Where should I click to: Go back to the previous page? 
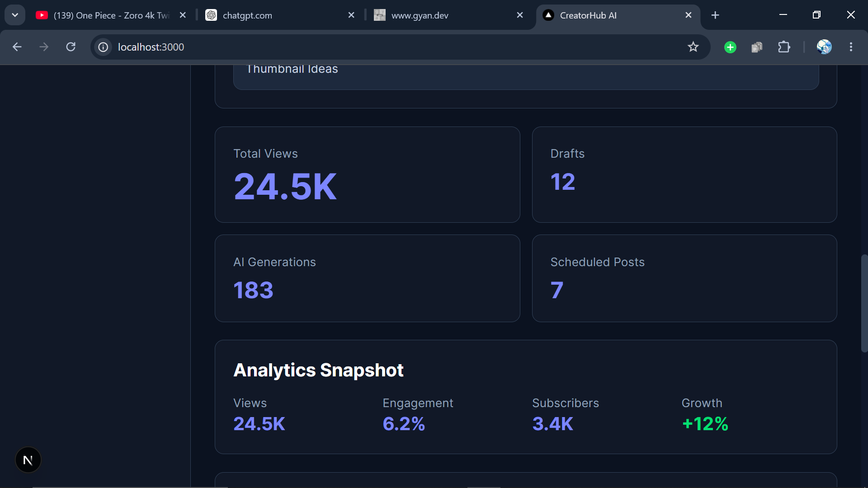pyautogui.click(x=17, y=47)
